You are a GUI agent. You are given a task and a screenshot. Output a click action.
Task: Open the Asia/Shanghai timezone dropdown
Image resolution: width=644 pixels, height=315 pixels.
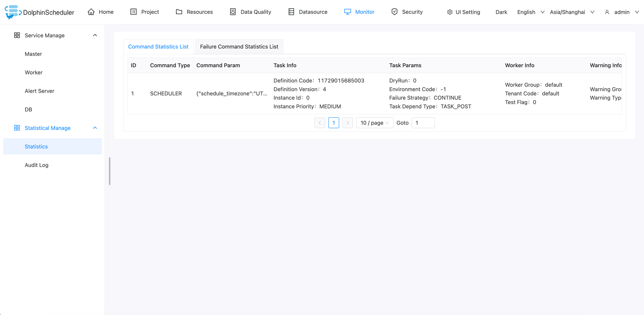[x=572, y=12]
